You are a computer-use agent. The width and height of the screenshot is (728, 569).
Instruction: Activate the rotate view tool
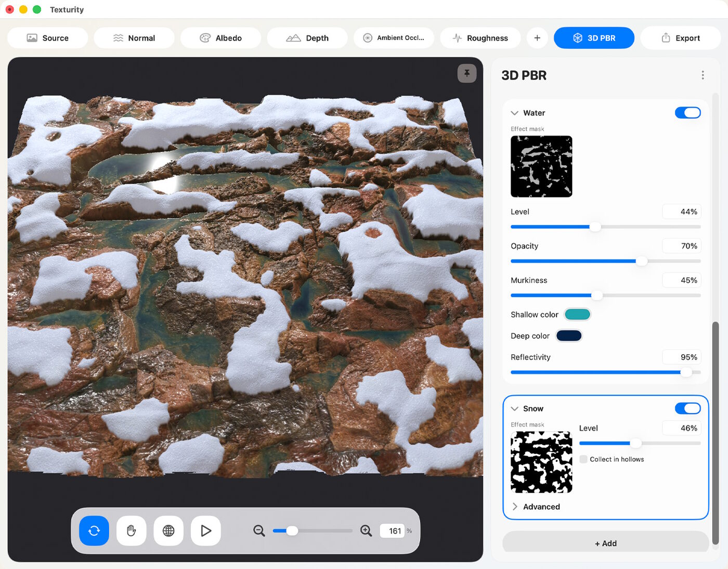click(94, 531)
